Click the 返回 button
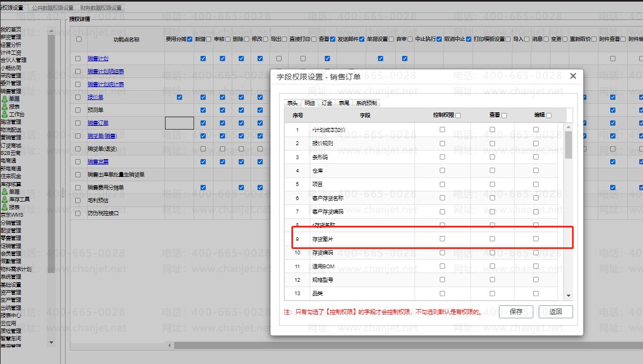The width and height of the screenshot is (643, 364). point(556,312)
